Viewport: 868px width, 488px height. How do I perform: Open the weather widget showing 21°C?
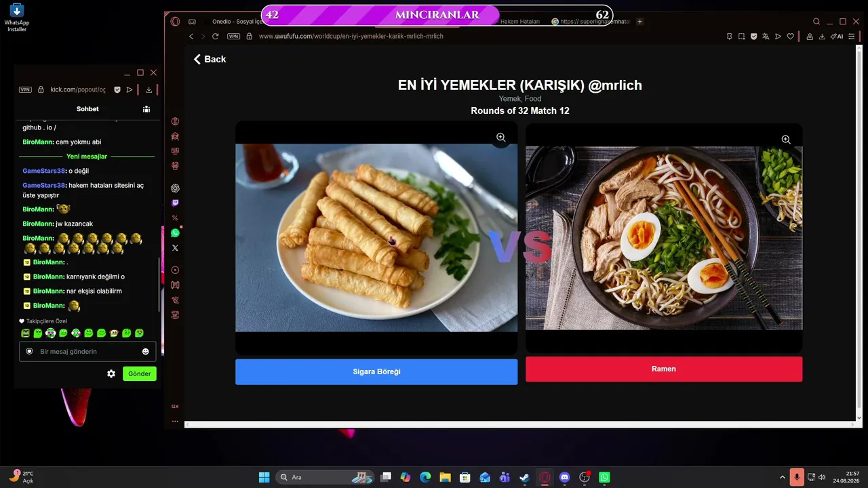point(22,477)
